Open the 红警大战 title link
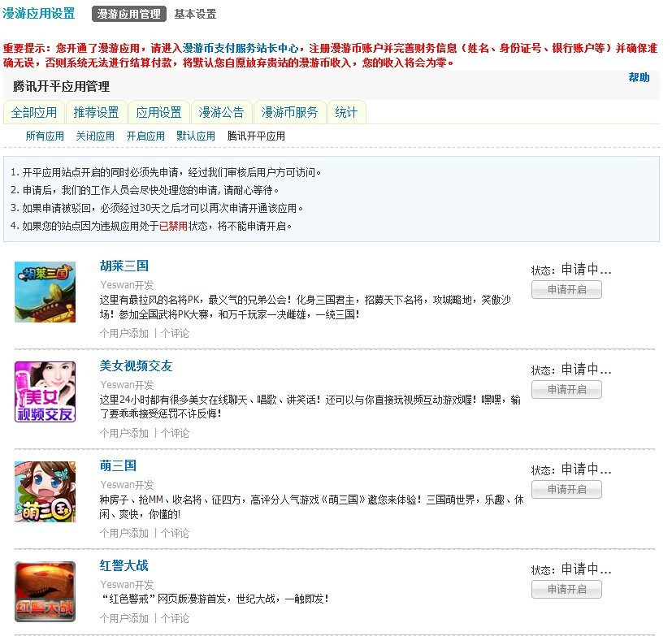The height and width of the screenshot is (636, 672). tap(124, 565)
